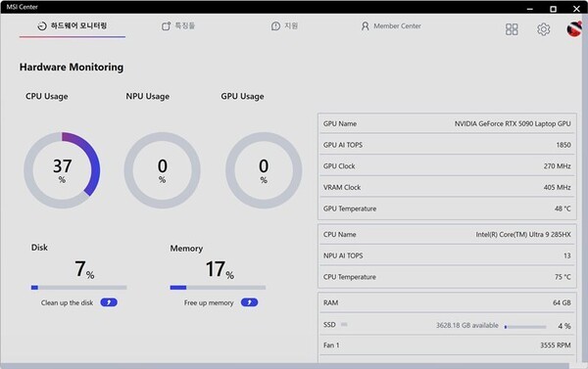588x369 pixels.
Task: Select the GPU Name row value
Action: click(x=513, y=123)
